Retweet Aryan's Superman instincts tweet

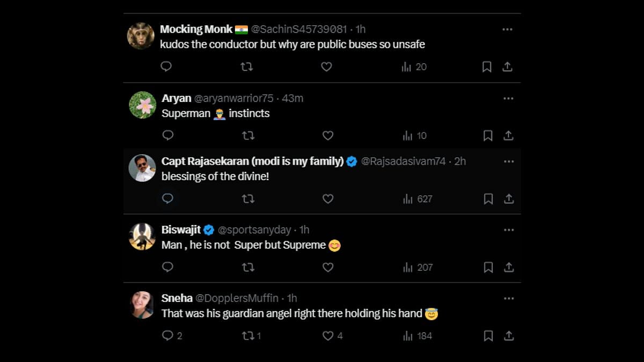coord(248,136)
